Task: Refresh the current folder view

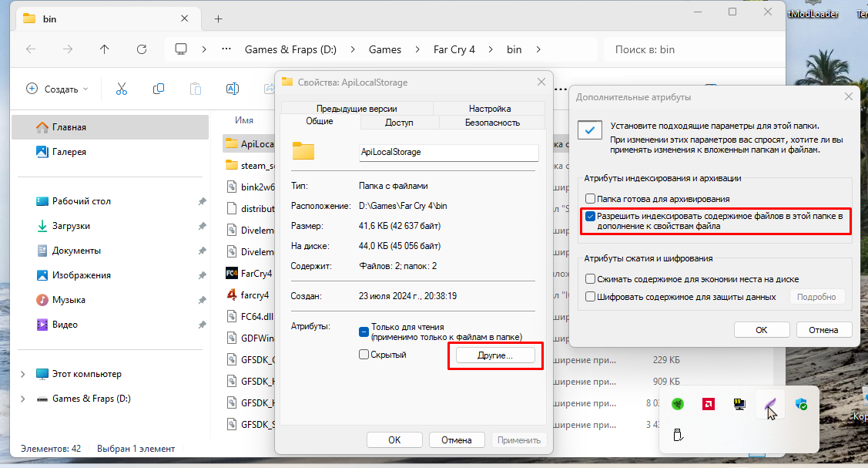Action: click(142, 49)
